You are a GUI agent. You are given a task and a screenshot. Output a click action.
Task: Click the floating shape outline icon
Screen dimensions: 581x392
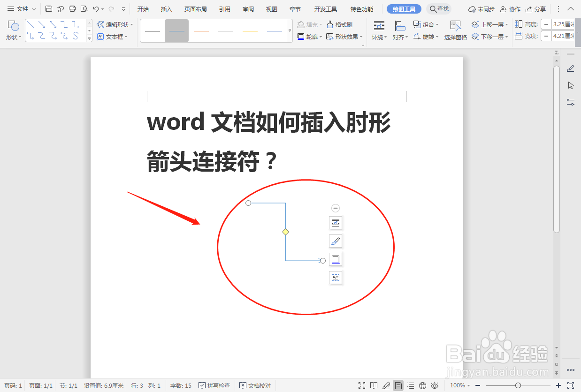click(336, 259)
